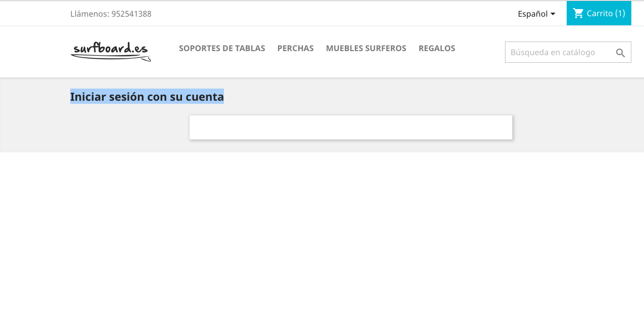The height and width of the screenshot is (330, 644).
Task: Click the arrow next to Español
Action: click(553, 14)
